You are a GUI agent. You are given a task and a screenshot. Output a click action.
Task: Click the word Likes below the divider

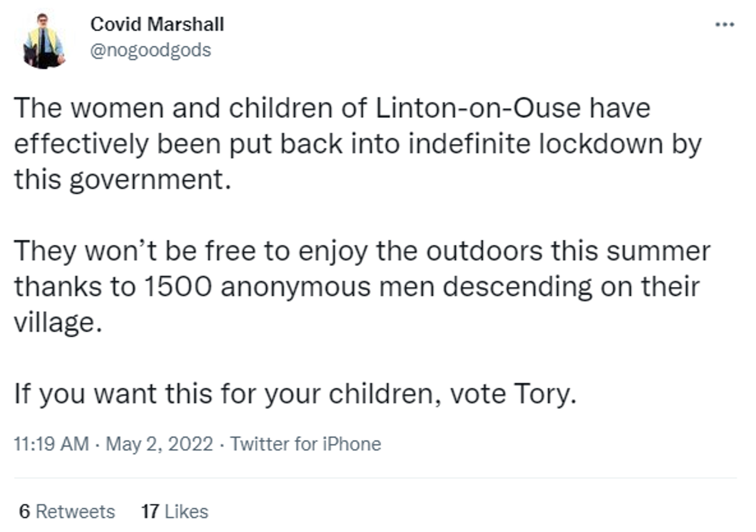187,512
